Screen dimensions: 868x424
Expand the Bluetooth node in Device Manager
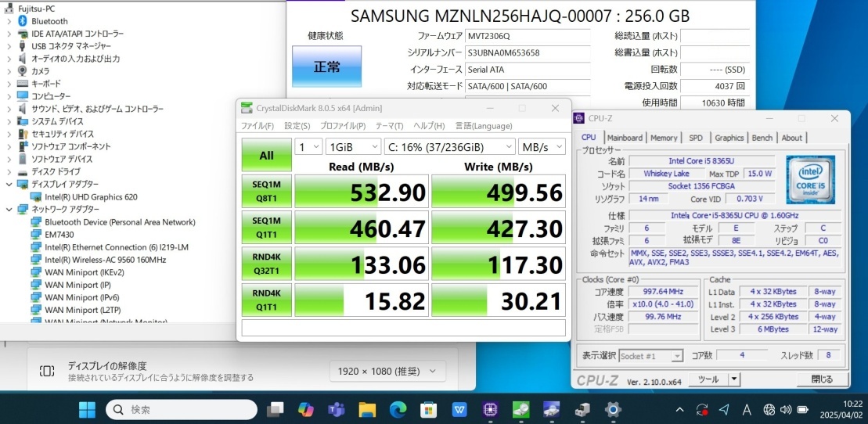coord(9,21)
